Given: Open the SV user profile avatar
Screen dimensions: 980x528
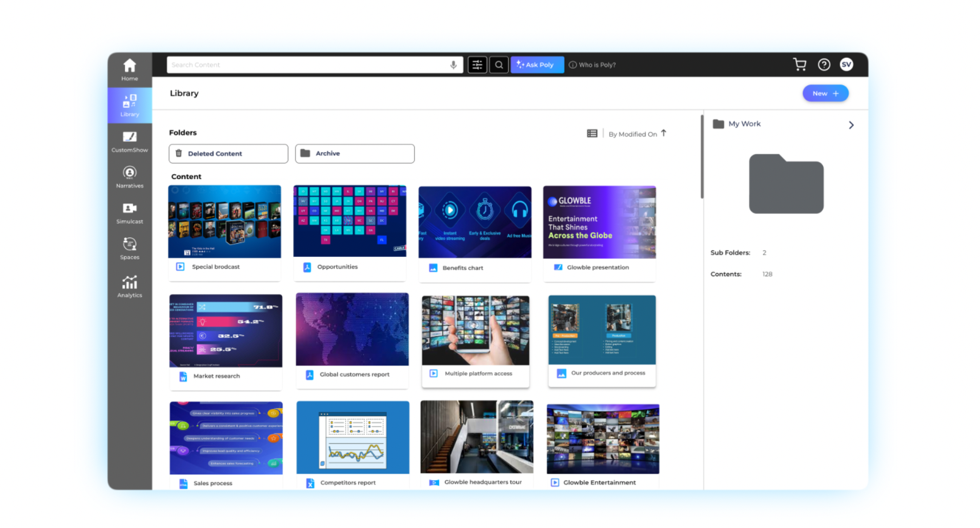Looking at the screenshot, I should tap(846, 64).
